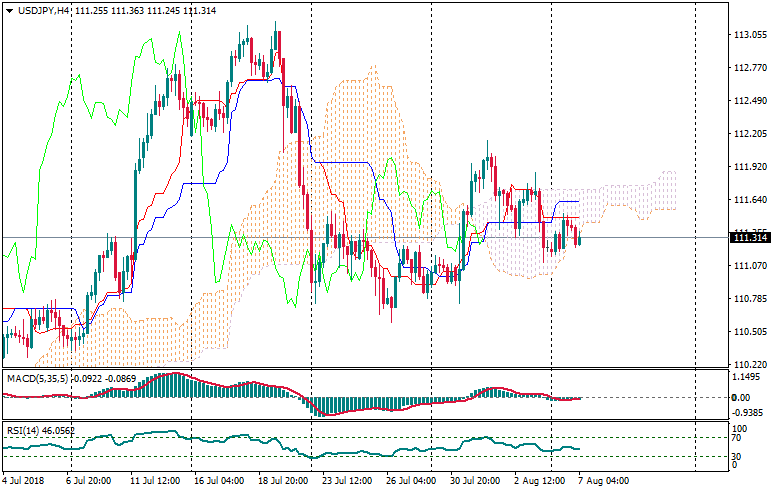This screenshot has width=771, height=492.
Task: Click the MACD -0.9385 scale label
Action: (749, 412)
